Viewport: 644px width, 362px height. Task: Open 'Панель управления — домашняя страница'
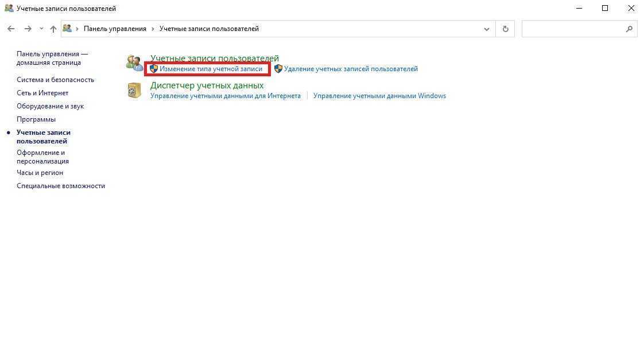tap(52, 59)
